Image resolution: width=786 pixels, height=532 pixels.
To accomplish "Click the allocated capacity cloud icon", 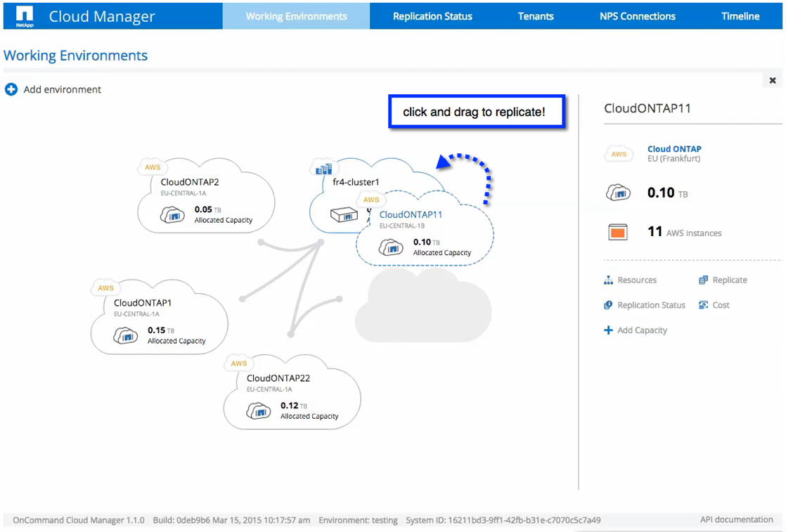I will tap(619, 193).
